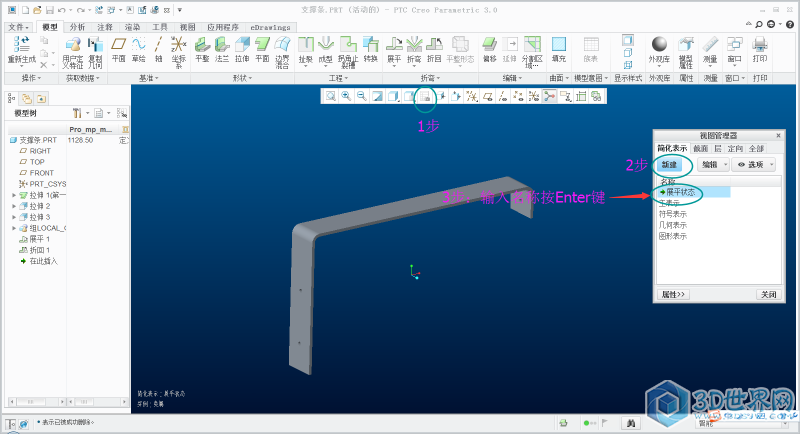Viewport: 800px width, 434px height.
Task: Switch to the eDrawings ribbon tab
Action: (270, 27)
